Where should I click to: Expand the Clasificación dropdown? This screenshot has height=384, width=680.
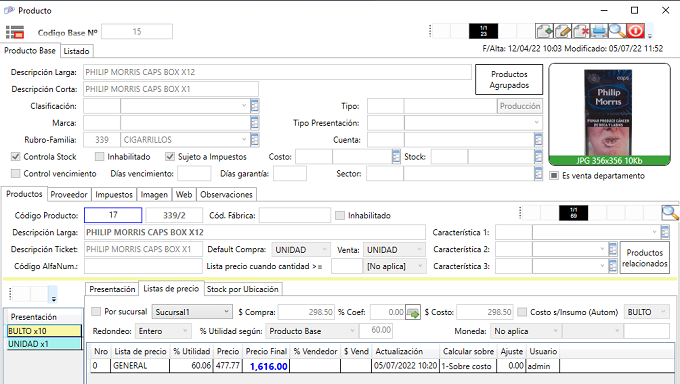pos(244,106)
